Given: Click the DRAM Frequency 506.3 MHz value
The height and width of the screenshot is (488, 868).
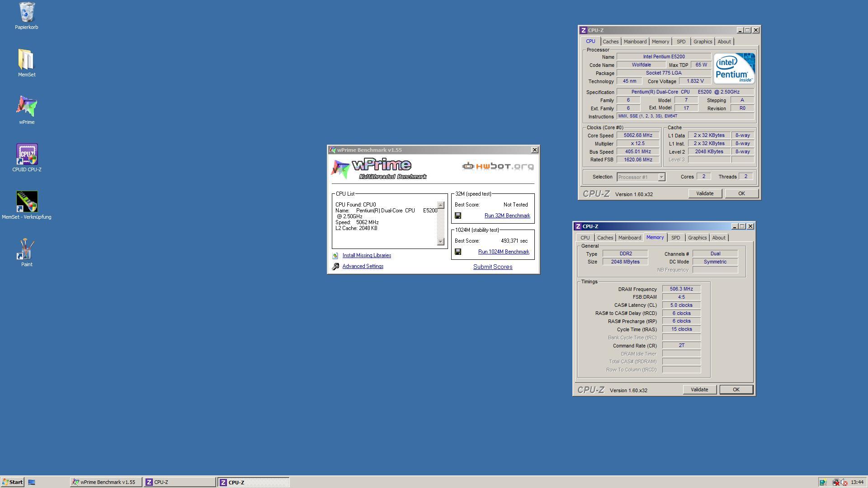Looking at the screenshot, I should 681,289.
